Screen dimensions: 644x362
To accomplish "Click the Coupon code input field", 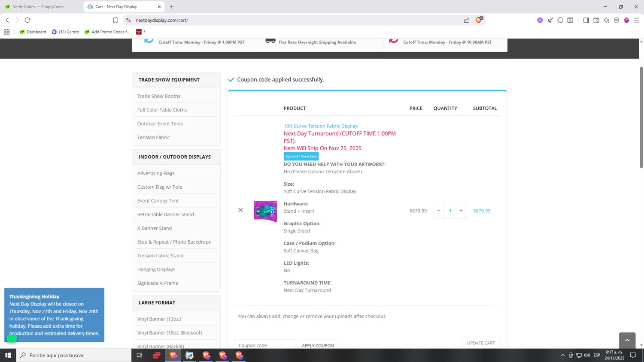I will pyautogui.click(x=265, y=345).
